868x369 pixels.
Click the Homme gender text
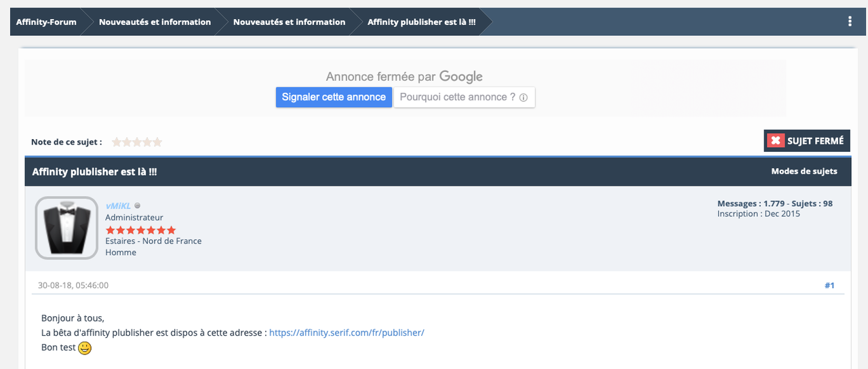121,252
